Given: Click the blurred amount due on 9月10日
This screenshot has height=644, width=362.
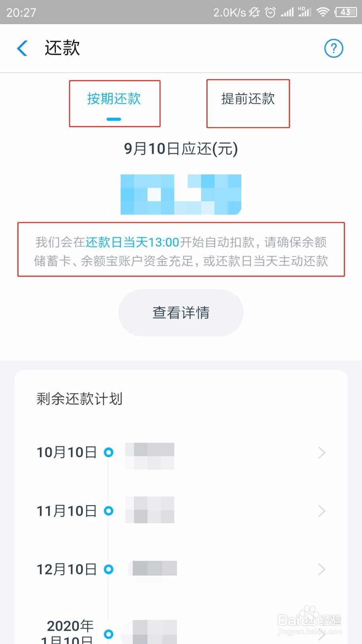Looking at the screenshot, I should (x=181, y=193).
